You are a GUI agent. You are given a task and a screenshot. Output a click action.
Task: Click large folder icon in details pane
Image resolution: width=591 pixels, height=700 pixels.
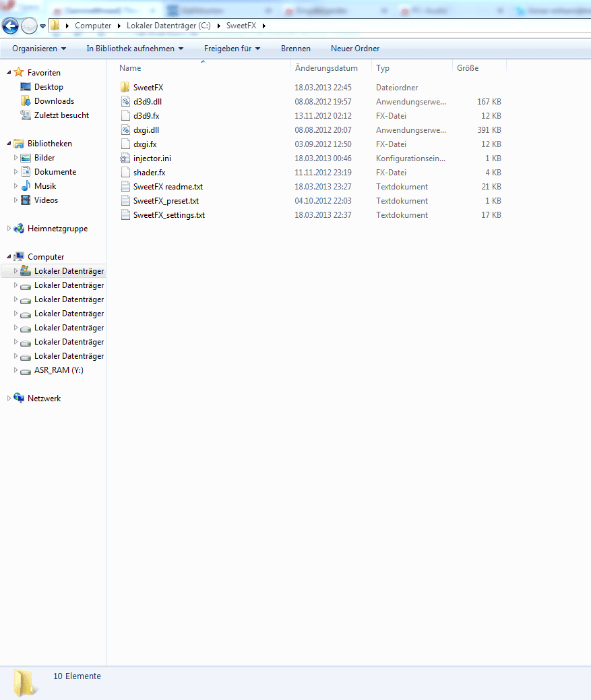point(24,682)
